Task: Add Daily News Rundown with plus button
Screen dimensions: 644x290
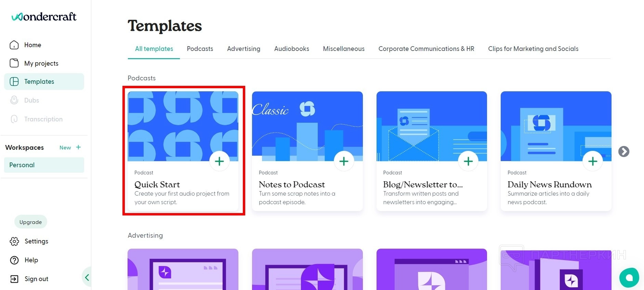Action: (x=592, y=161)
